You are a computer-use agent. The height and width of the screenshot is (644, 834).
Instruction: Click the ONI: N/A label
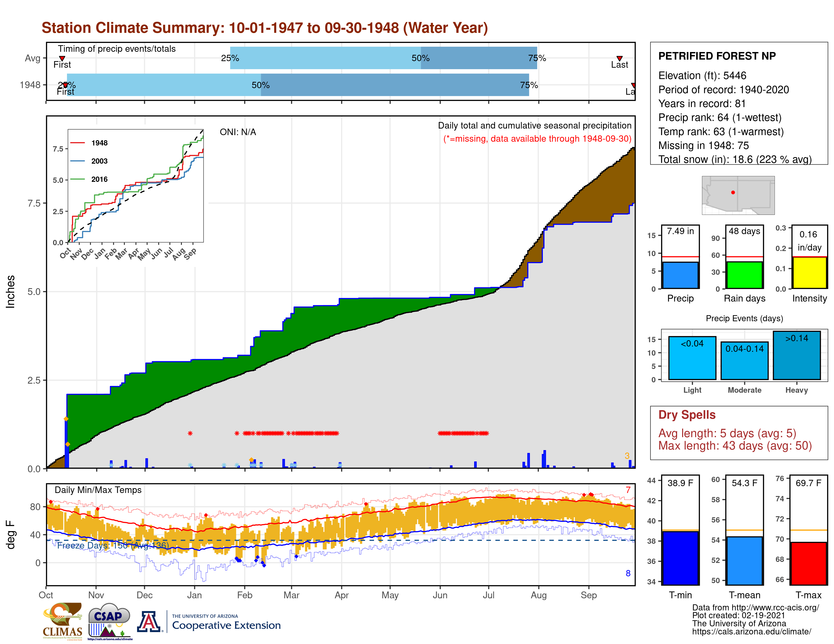[238, 132]
